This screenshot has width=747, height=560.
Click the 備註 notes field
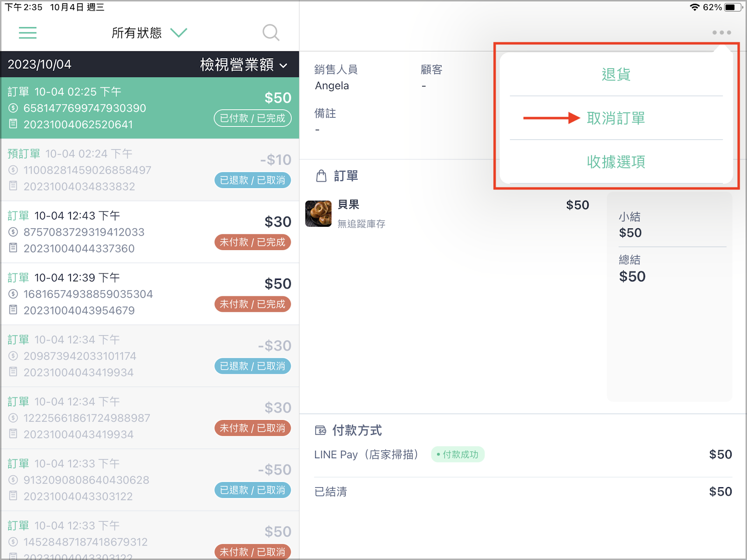coord(325,121)
